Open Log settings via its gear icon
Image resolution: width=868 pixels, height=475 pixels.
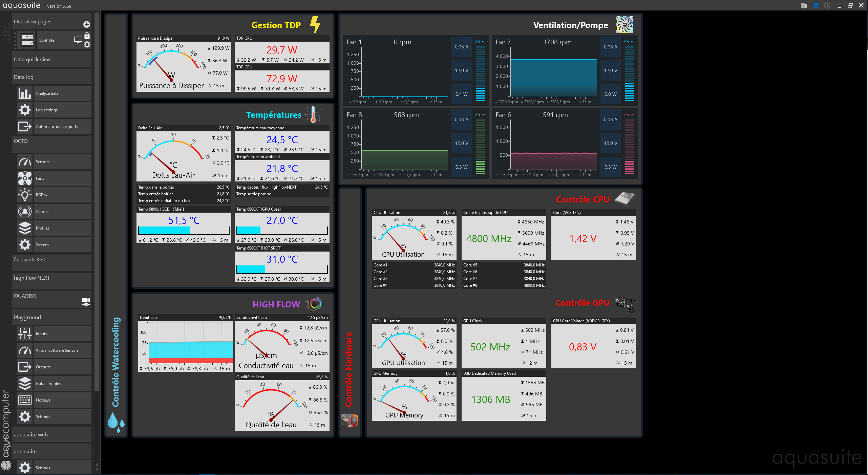[25, 110]
